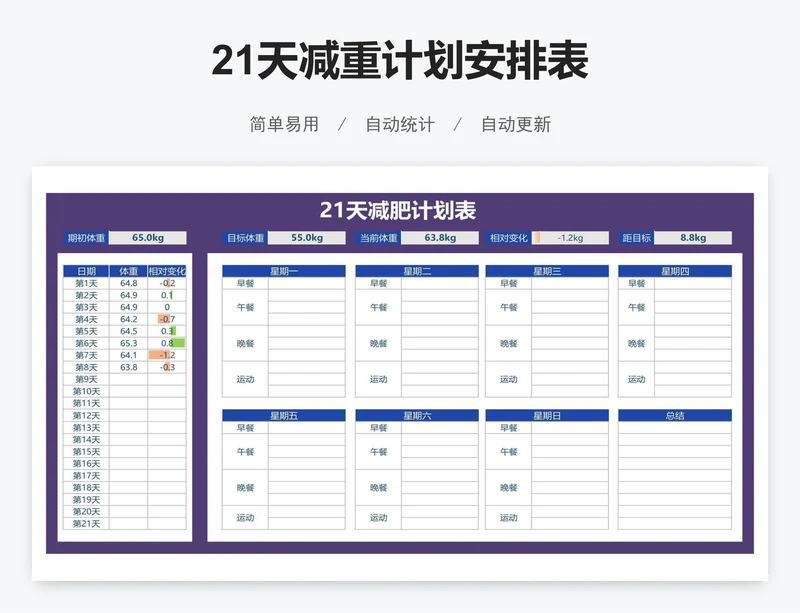Select the 星期三 header
800x613 pixels.
tap(547, 271)
